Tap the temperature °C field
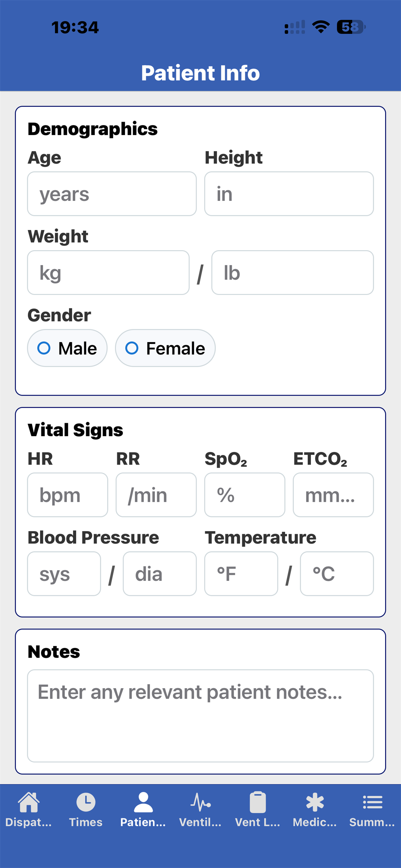The height and width of the screenshot is (868, 401). 337,573
